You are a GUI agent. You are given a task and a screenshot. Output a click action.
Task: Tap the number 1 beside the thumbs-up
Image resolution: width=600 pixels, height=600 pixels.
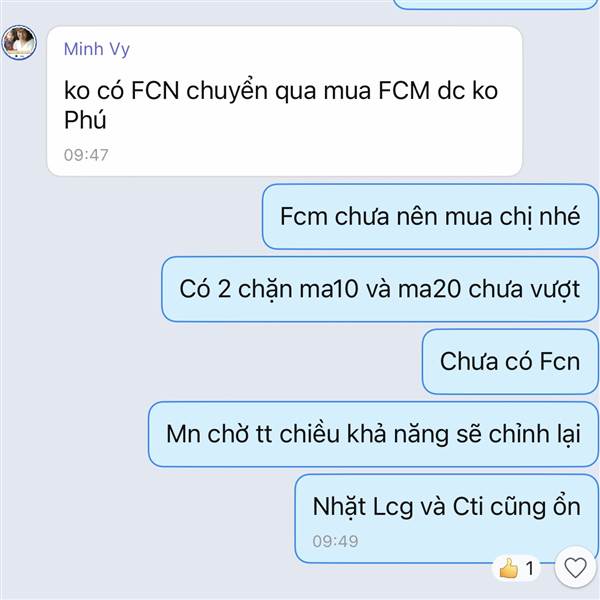pyautogui.click(x=530, y=568)
